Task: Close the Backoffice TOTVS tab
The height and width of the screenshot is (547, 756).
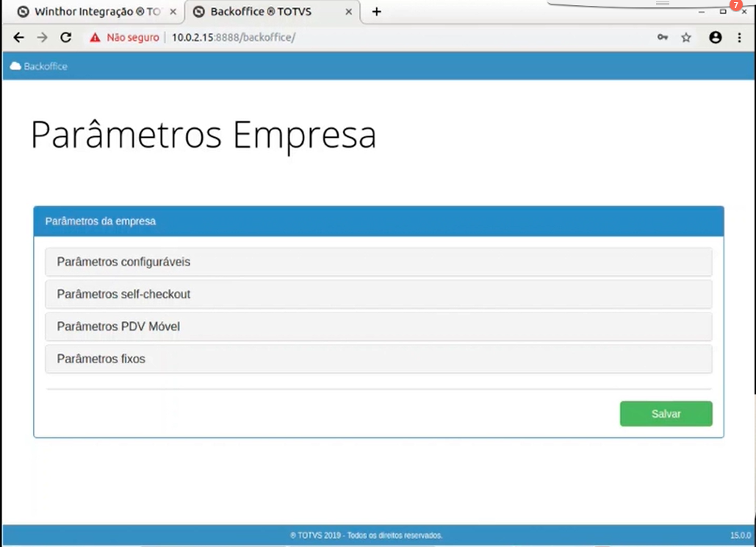Action: coord(348,12)
